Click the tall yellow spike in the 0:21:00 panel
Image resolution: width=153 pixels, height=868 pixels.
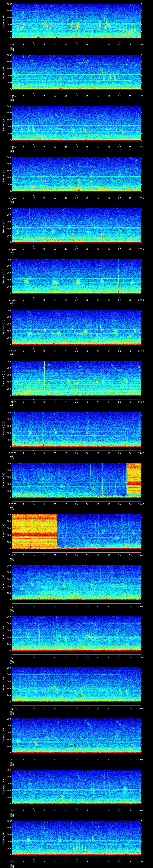pos(44,378)
